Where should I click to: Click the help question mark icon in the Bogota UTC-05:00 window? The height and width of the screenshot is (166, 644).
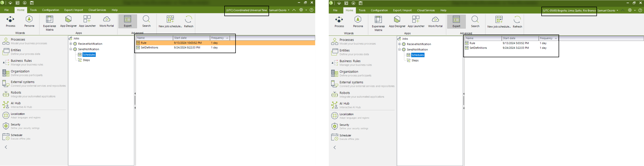click(640, 10)
